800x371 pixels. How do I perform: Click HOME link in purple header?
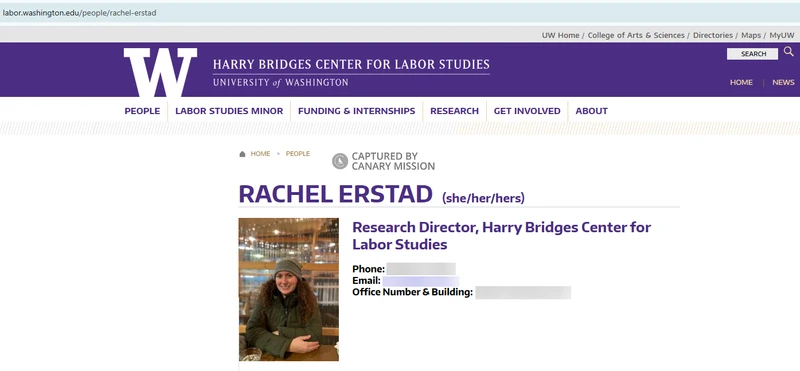click(x=741, y=82)
